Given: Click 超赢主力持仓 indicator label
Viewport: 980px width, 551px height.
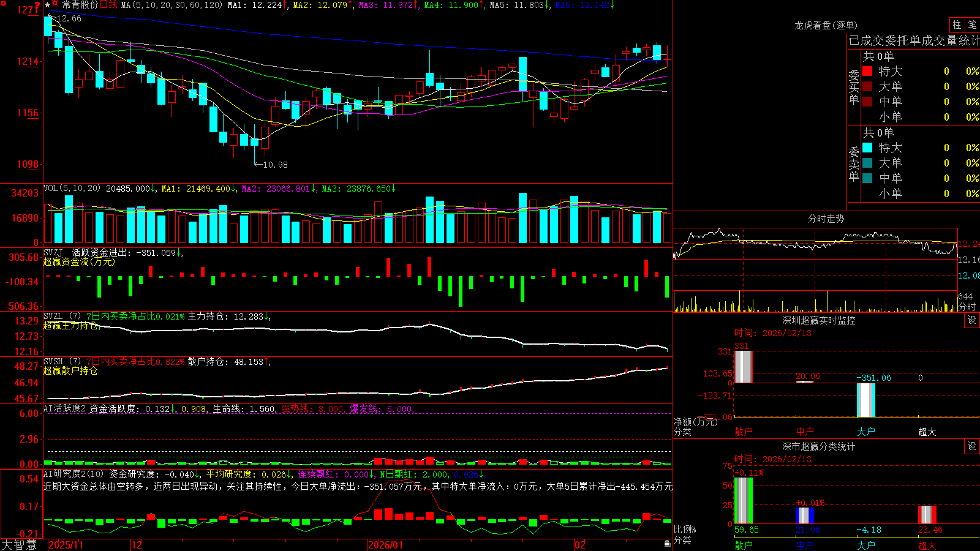Looking at the screenshot, I should 70,326.
